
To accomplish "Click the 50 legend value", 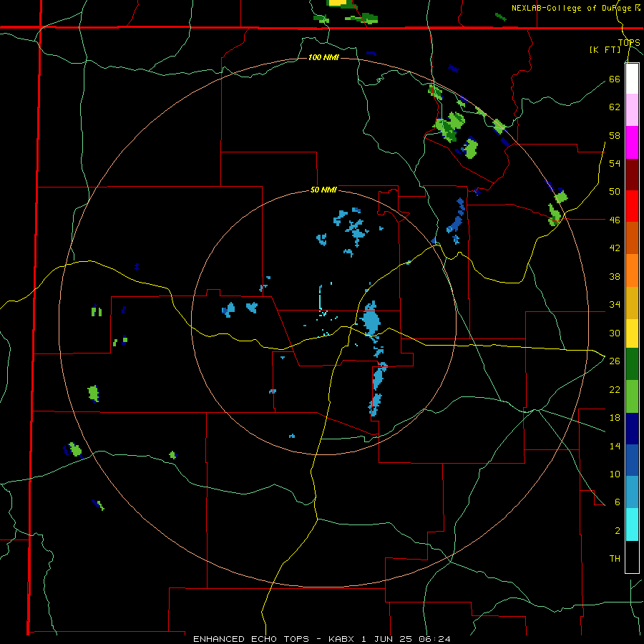I will click(x=615, y=192).
